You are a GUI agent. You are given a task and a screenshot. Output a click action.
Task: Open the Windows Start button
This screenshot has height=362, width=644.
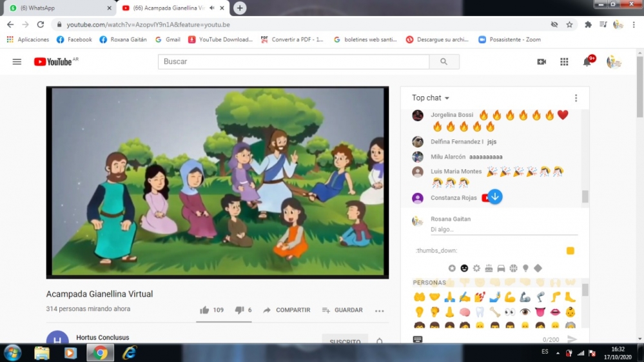(x=13, y=352)
